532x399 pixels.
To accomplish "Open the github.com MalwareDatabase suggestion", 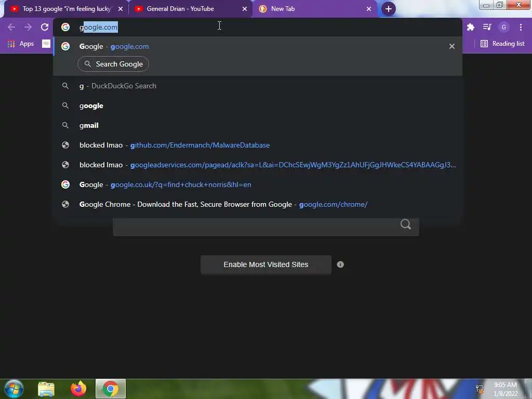I will click(258, 145).
